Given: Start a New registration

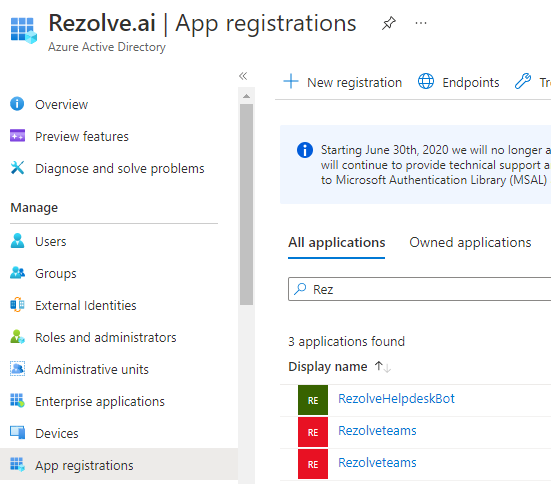Looking at the screenshot, I should (355, 83).
